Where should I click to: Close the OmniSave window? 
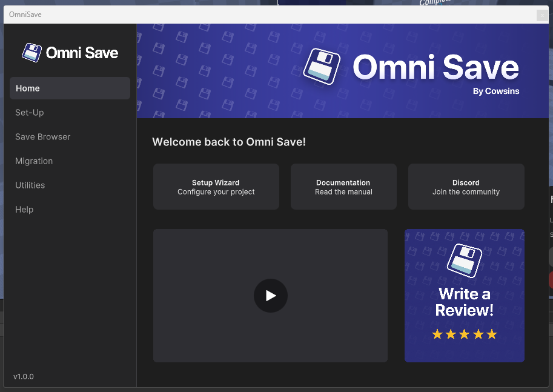pos(541,15)
